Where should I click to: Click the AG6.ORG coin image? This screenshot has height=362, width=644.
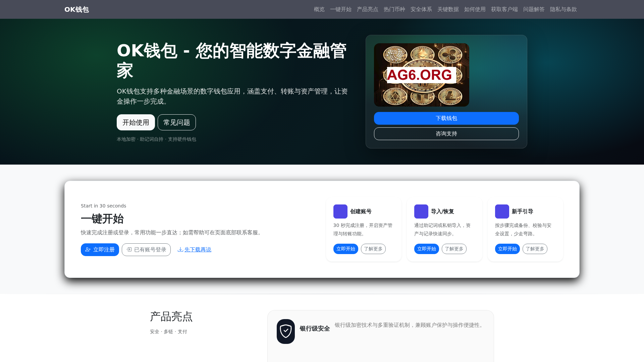click(422, 75)
